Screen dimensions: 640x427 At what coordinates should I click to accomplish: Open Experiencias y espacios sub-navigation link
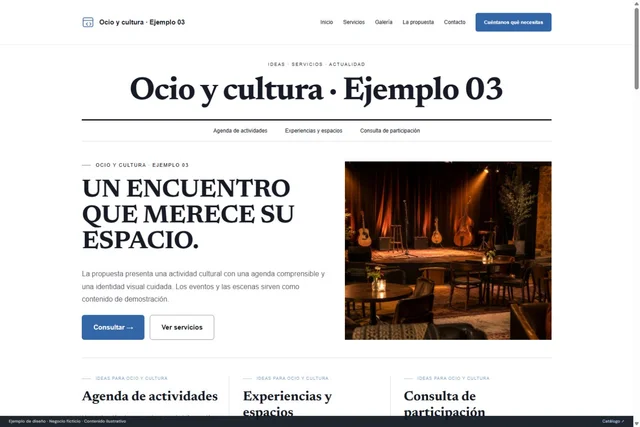pos(313,131)
